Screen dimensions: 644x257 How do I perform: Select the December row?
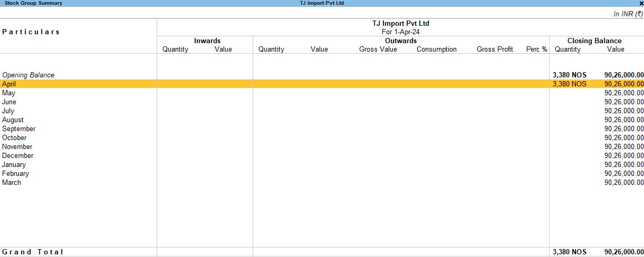[x=322, y=155]
